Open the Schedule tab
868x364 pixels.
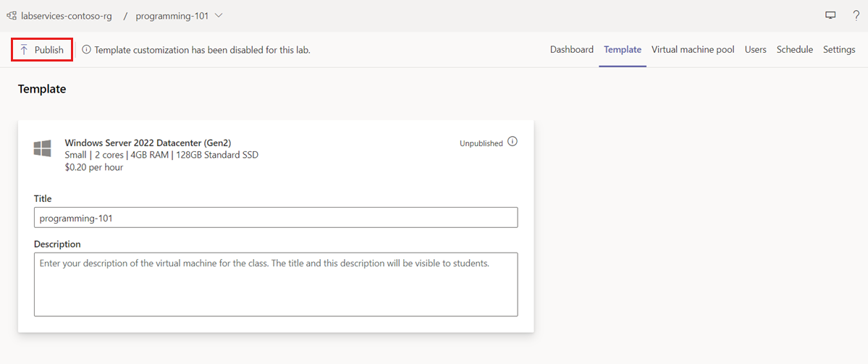[795, 50]
